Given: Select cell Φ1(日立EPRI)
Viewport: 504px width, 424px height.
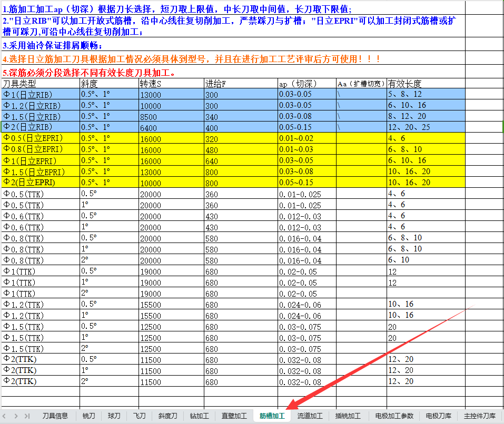Looking at the screenshot, I should pyautogui.click(x=41, y=160).
